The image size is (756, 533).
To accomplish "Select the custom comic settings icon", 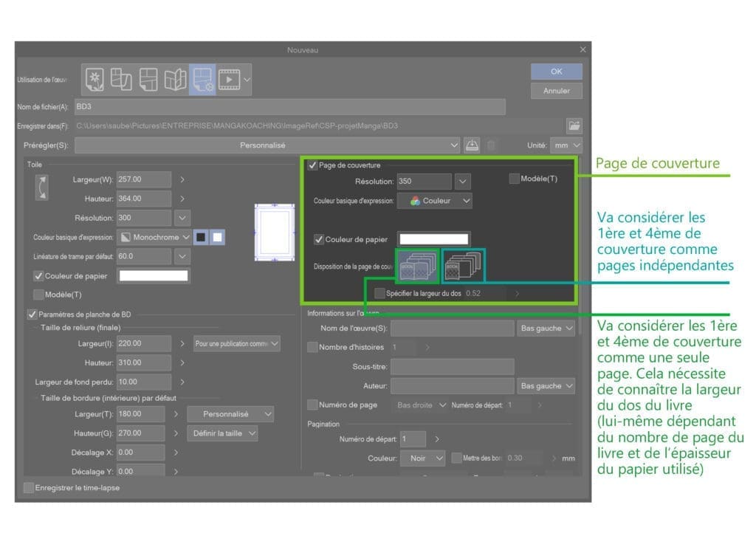I will coord(202,79).
